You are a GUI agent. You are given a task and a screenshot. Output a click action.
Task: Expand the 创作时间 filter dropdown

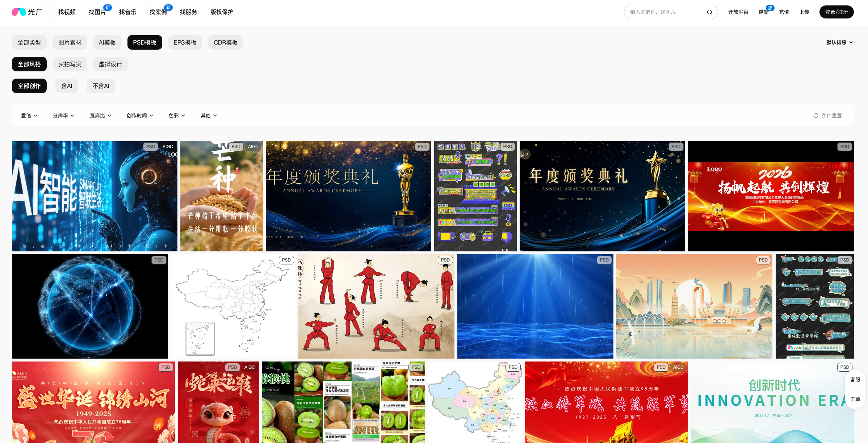(140, 116)
